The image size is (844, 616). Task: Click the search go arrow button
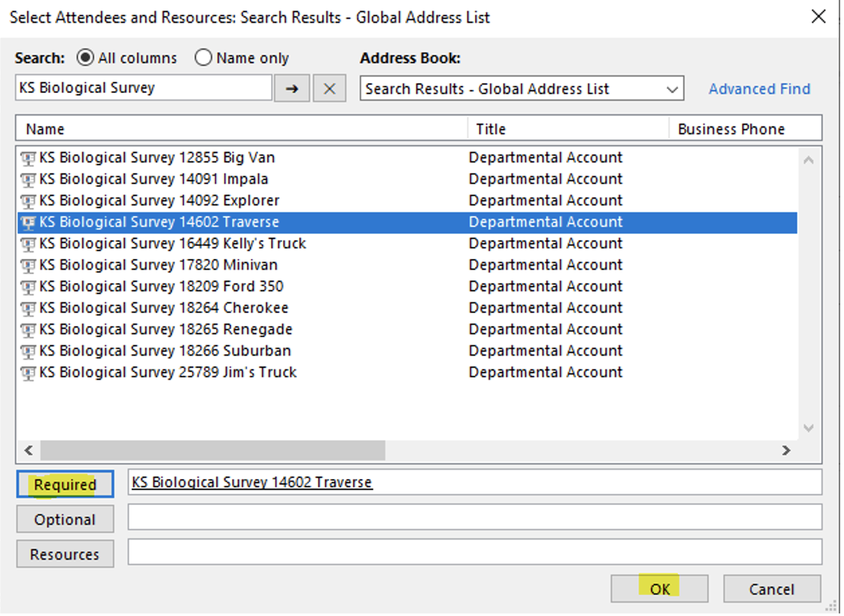click(x=292, y=89)
